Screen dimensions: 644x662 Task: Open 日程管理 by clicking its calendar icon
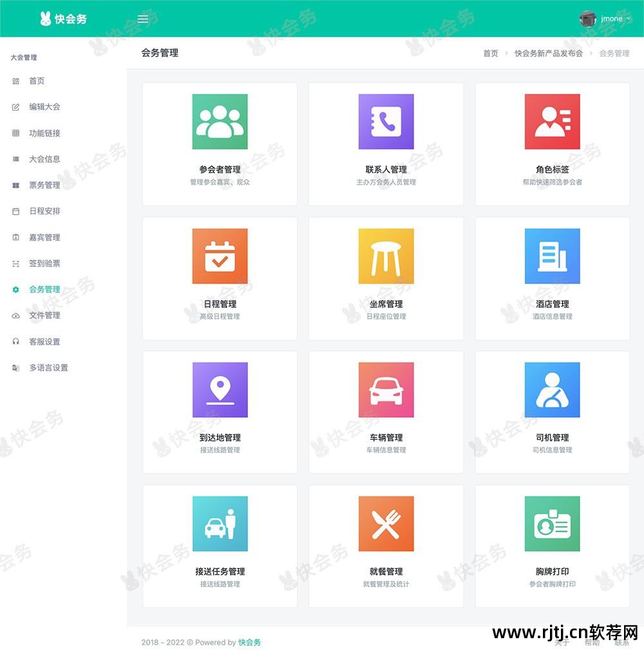[220, 256]
